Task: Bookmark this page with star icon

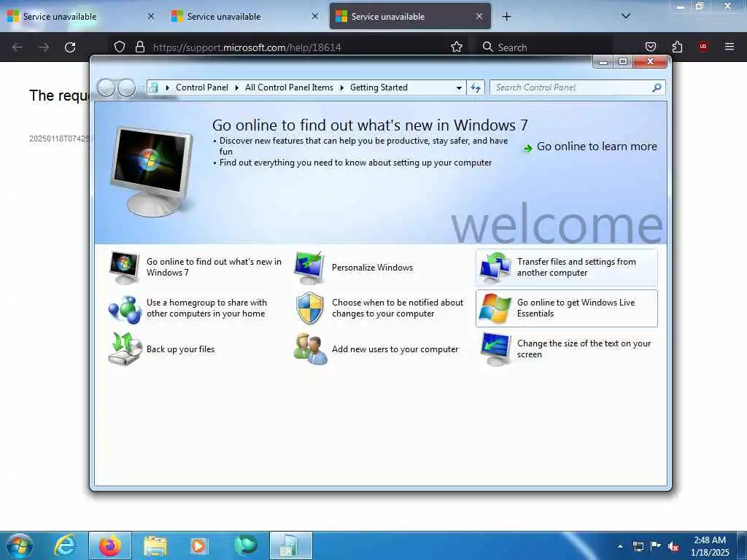Action: click(x=457, y=47)
